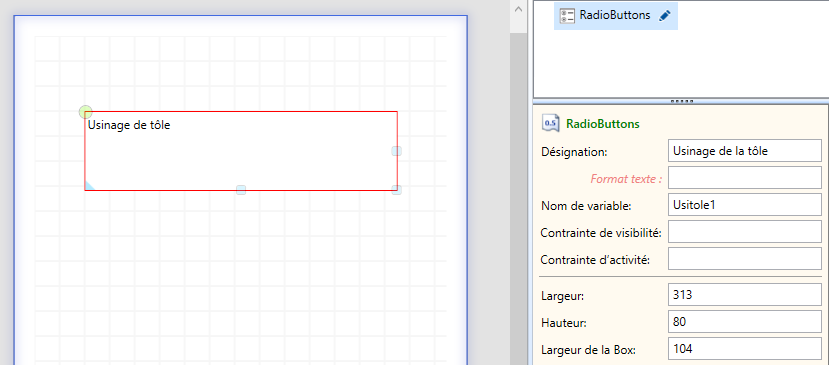Screen dimensions: 829x365
Task: Click the scroll up arrow of the canvas scrollbar
Action: click(518, 8)
